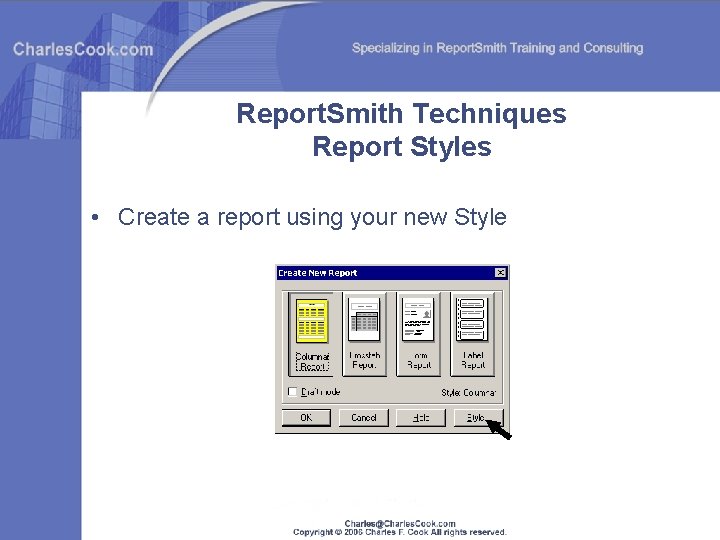Close the Create New Report dialog
Image resolution: width=720 pixels, height=540 pixels.
point(501,273)
